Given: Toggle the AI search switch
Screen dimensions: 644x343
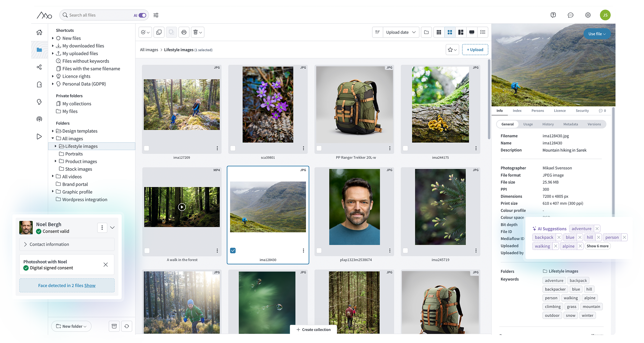Looking at the screenshot, I should coord(142,15).
